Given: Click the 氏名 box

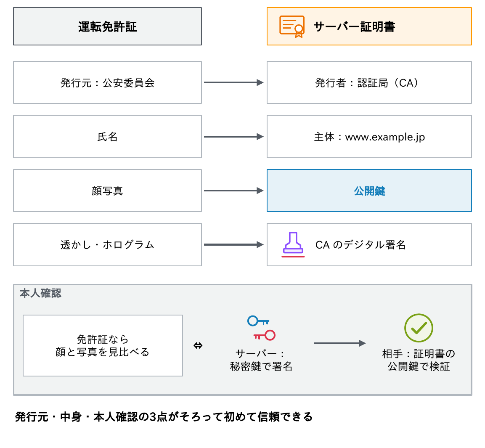Looking at the screenshot, I should pyautogui.click(x=107, y=136).
